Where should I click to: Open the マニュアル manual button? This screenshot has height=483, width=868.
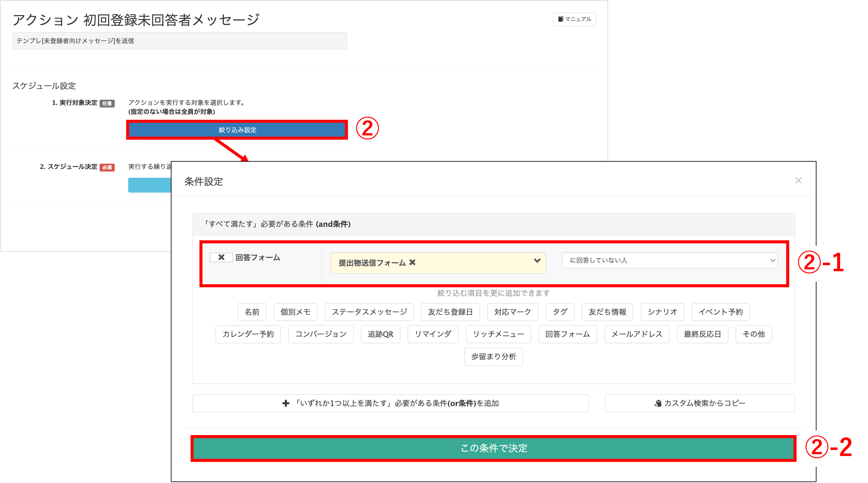(x=574, y=19)
